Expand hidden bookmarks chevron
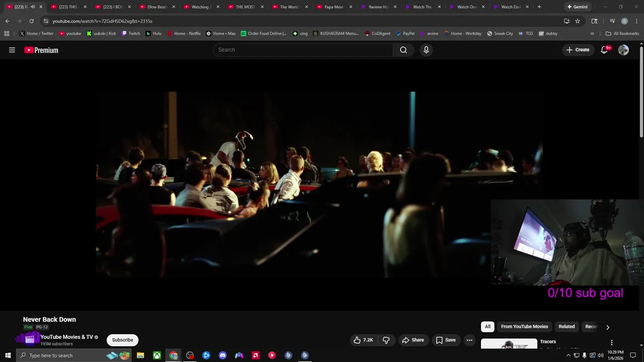The image size is (644, 362). [592, 34]
